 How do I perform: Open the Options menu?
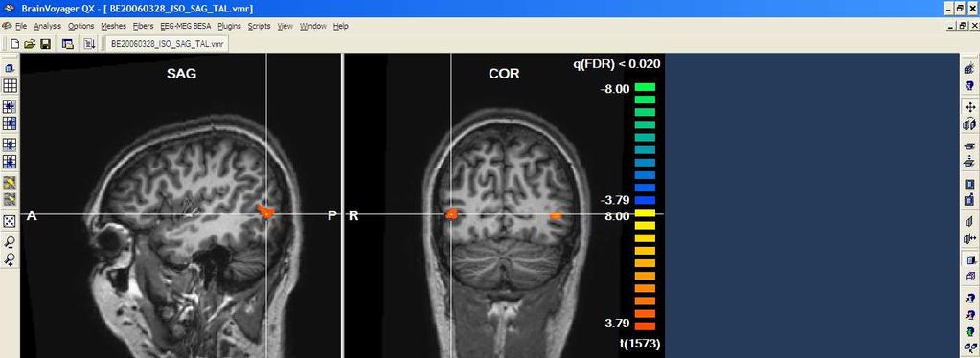click(x=80, y=26)
